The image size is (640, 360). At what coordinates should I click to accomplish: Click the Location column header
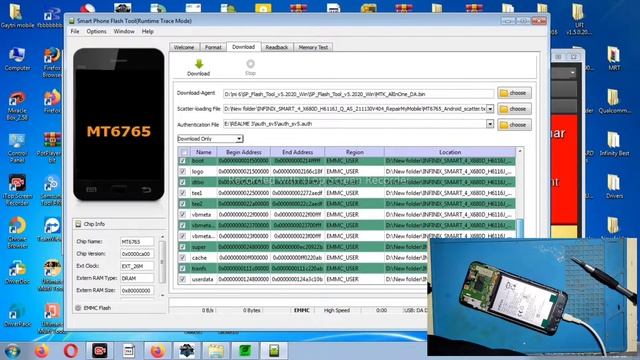point(450,152)
